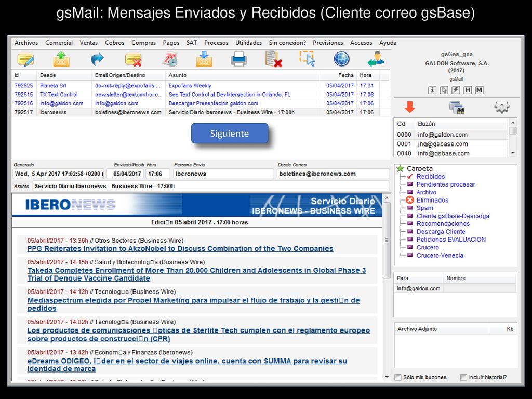The image size is (532, 399).
Task: Click the pointer cursor button under gsMail
Action: click(444, 90)
